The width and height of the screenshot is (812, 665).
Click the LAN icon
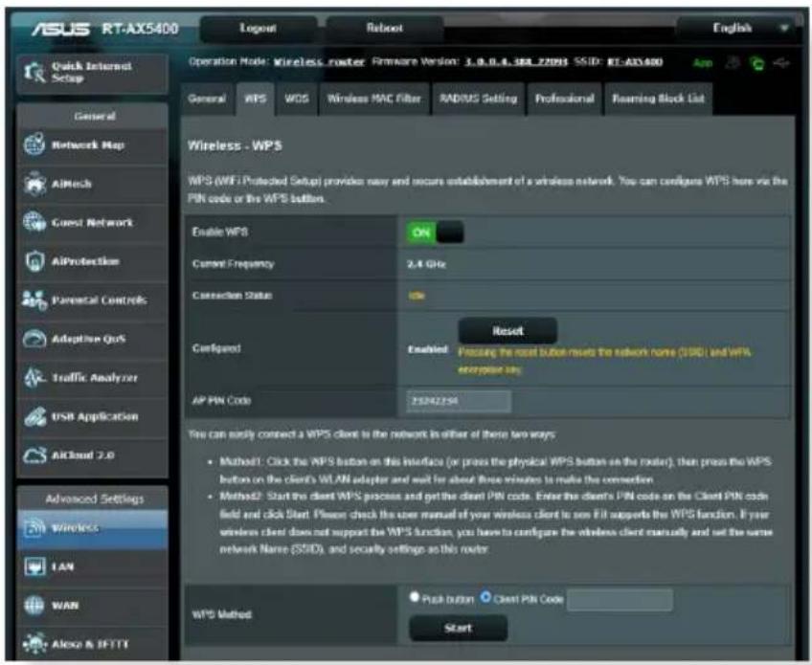pyautogui.click(x=34, y=566)
